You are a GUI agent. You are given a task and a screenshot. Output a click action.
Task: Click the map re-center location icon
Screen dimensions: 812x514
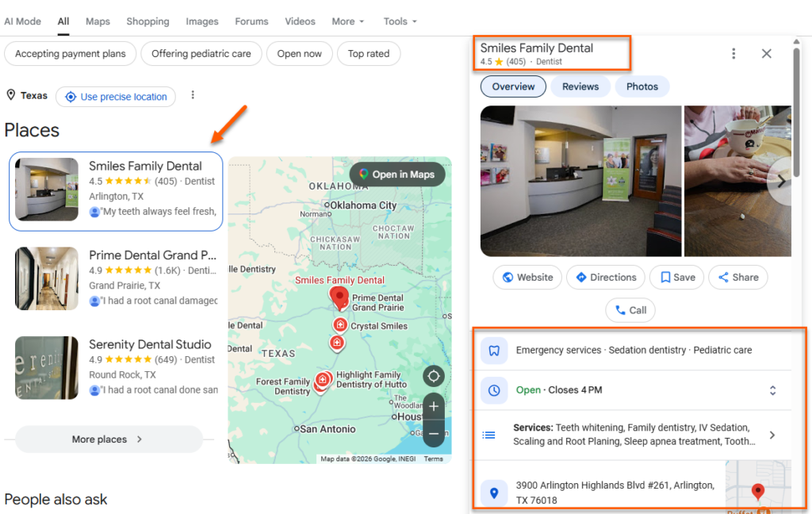(x=434, y=376)
